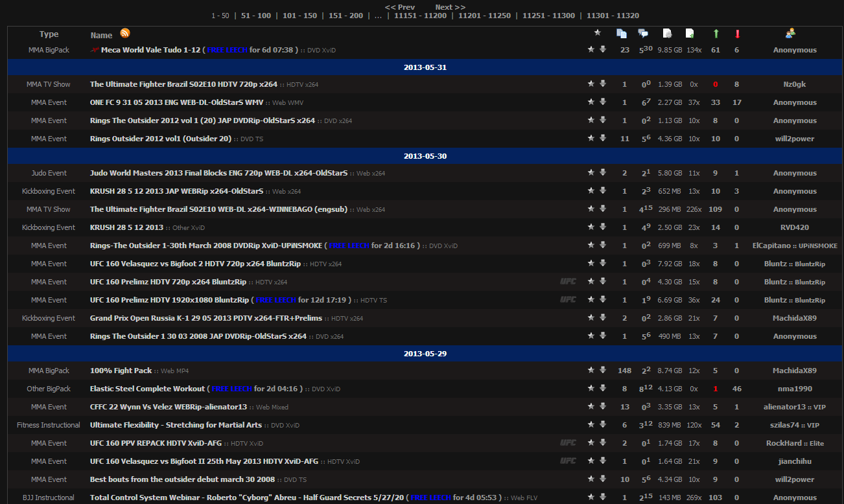Viewport: 844px width, 504px height.
Task: View uploader alienator13 profile
Action: pos(784,407)
